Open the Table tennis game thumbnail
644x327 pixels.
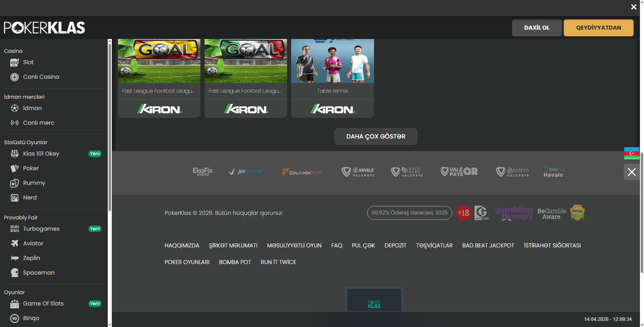(333, 61)
